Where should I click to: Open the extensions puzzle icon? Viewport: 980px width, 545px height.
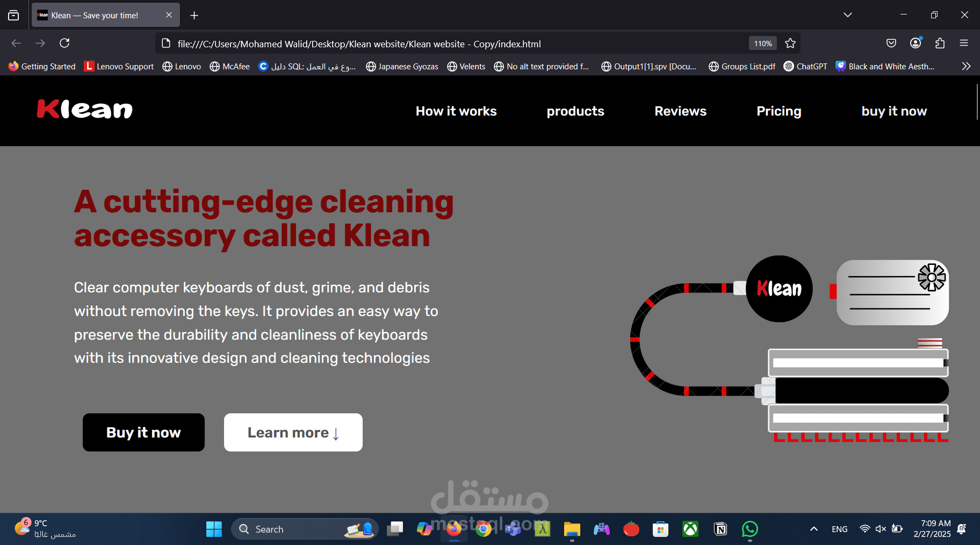pyautogui.click(x=940, y=43)
